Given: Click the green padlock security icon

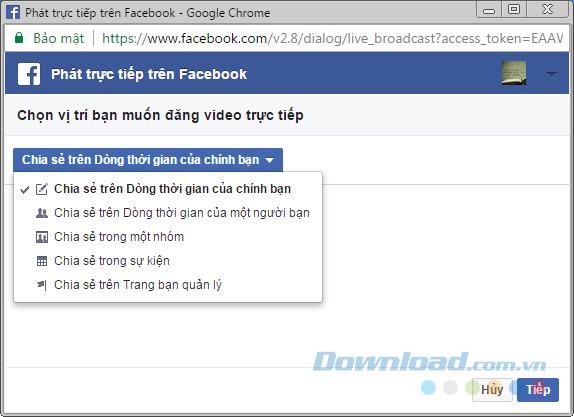Looking at the screenshot, I should pyautogui.click(x=19, y=38).
